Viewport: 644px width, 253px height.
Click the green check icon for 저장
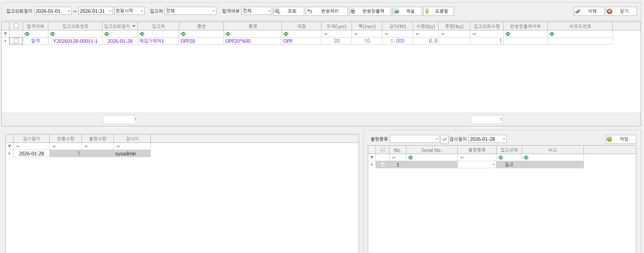coord(610,139)
